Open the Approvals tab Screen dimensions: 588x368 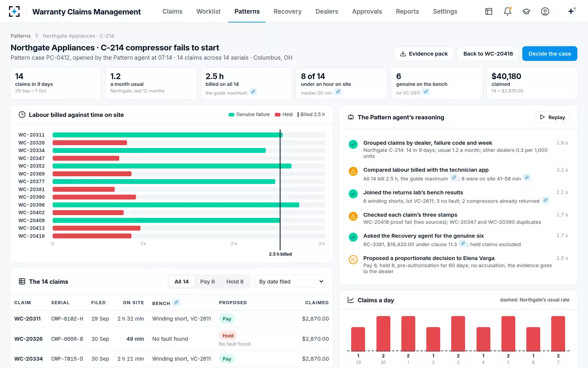click(x=367, y=11)
